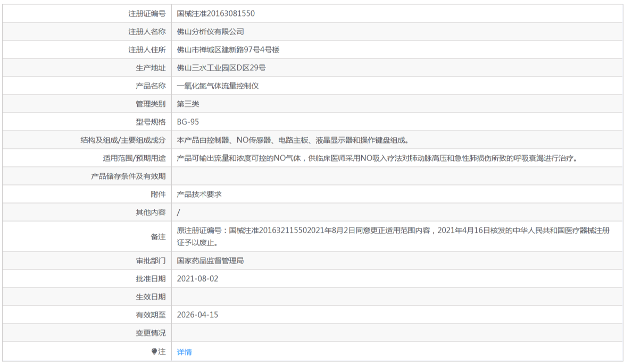Click the approval date 2021-08-02

(x=197, y=279)
